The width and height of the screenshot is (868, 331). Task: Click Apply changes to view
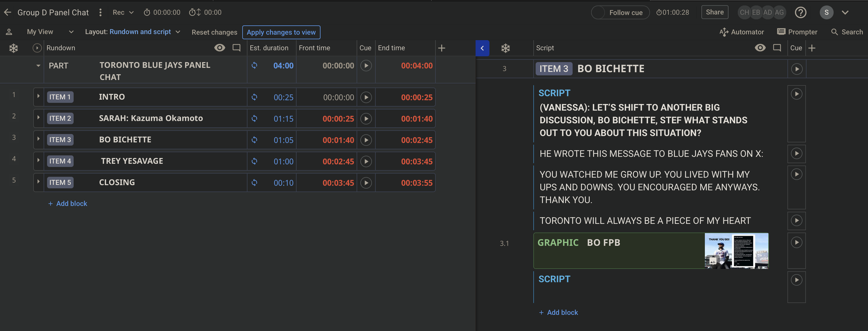tap(281, 32)
